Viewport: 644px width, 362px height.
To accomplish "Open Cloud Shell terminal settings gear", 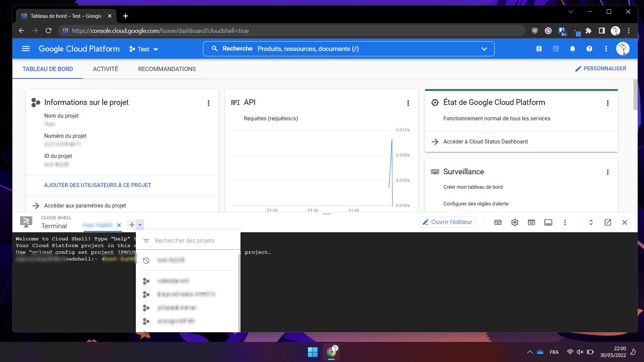I will (x=515, y=223).
